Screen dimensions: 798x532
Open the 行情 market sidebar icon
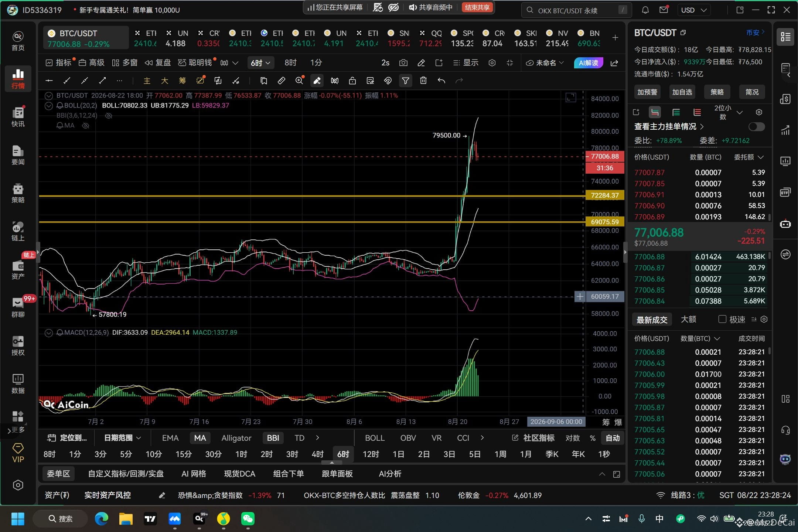18,78
